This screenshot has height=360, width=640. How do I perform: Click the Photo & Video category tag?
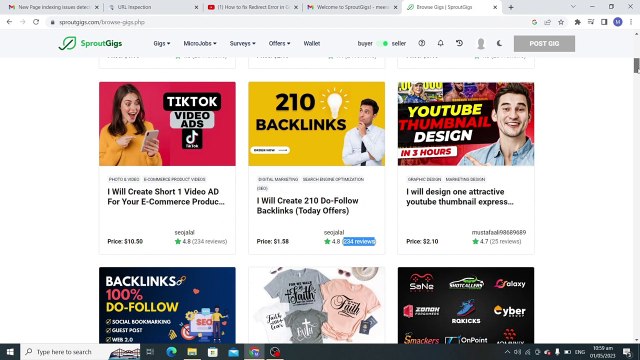click(x=124, y=179)
